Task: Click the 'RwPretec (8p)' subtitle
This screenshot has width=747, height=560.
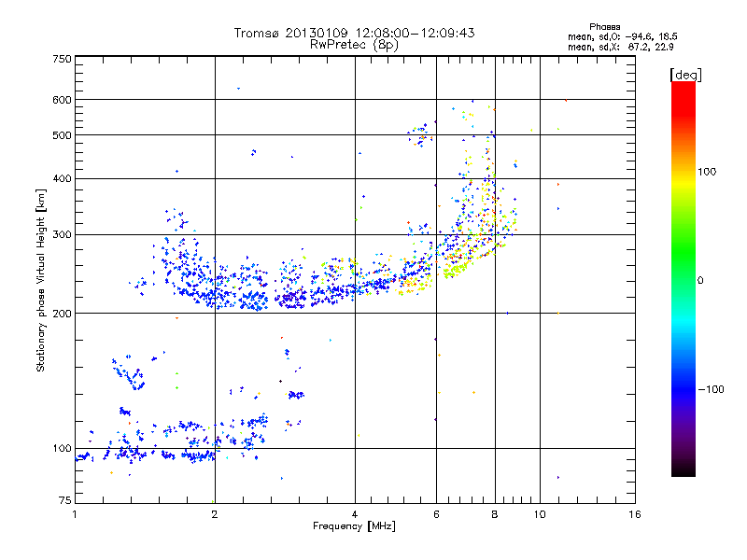Action: (x=354, y=45)
